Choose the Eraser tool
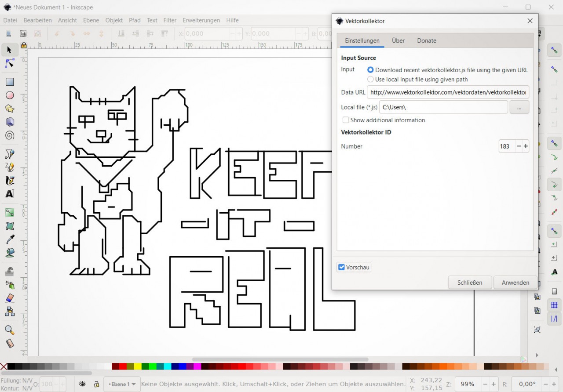 point(9,298)
